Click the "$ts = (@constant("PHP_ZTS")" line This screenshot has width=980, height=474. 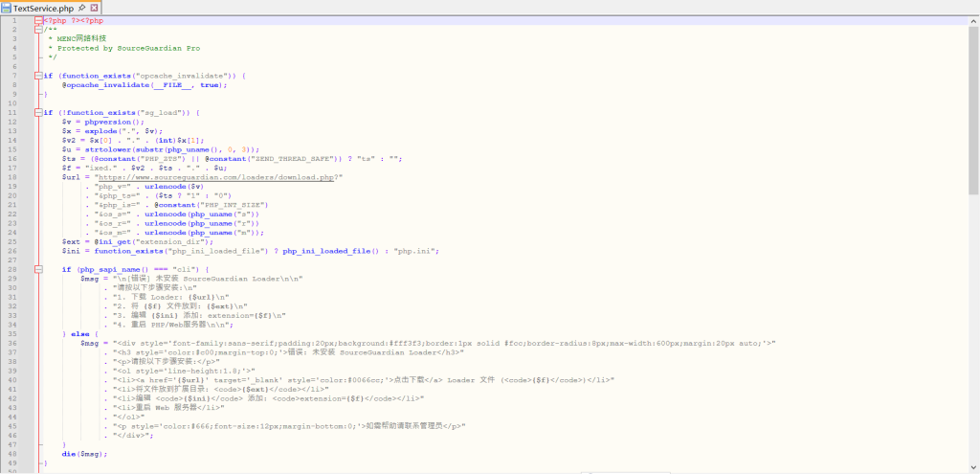pyautogui.click(x=232, y=159)
